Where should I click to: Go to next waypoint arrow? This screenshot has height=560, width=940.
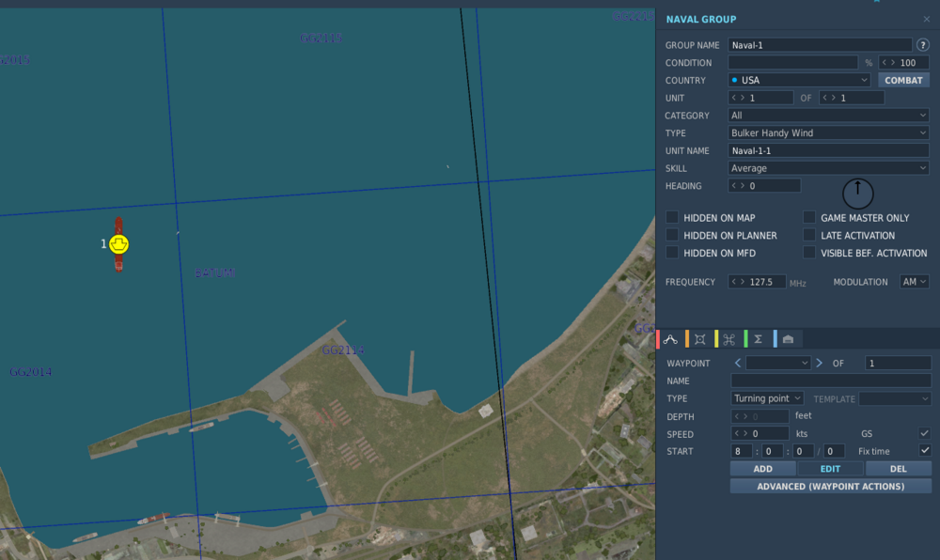coord(819,363)
